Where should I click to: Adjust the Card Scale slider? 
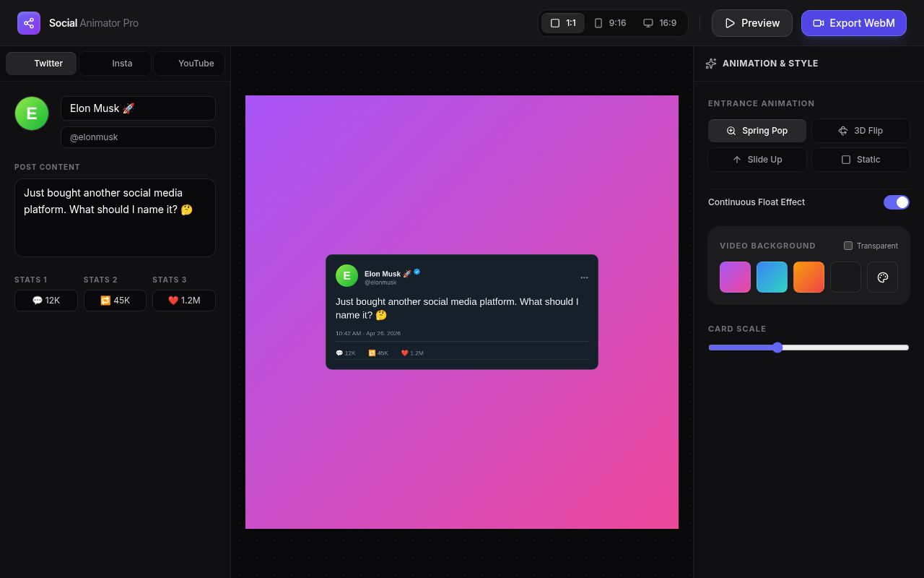coord(777,348)
